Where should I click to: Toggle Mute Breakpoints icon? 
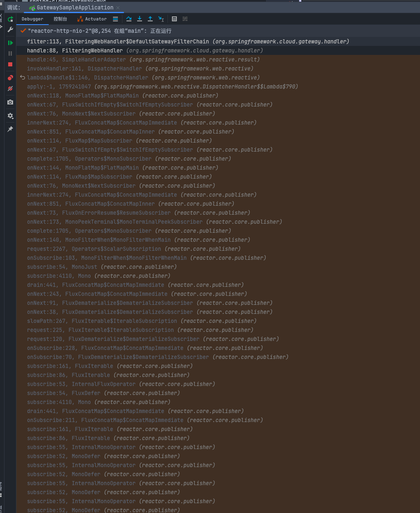[x=10, y=89]
